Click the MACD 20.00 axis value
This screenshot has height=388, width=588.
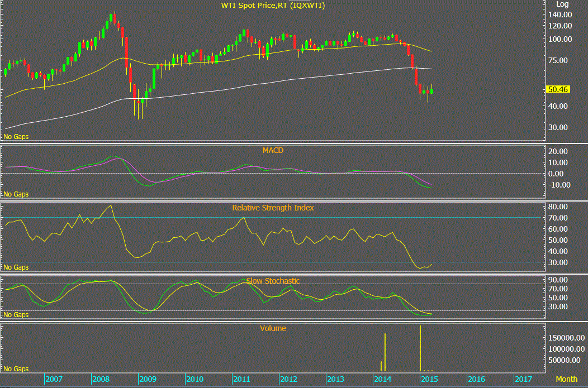[x=558, y=151]
